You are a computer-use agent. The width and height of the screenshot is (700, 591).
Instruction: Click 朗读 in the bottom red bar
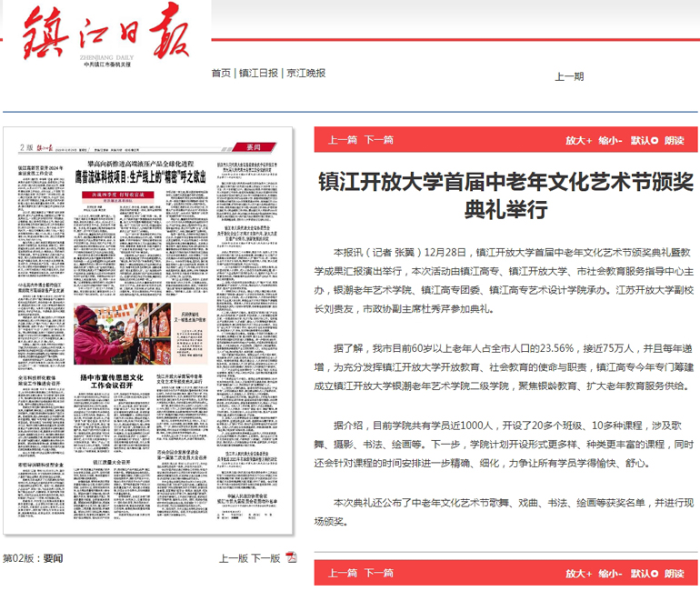pyautogui.click(x=675, y=573)
